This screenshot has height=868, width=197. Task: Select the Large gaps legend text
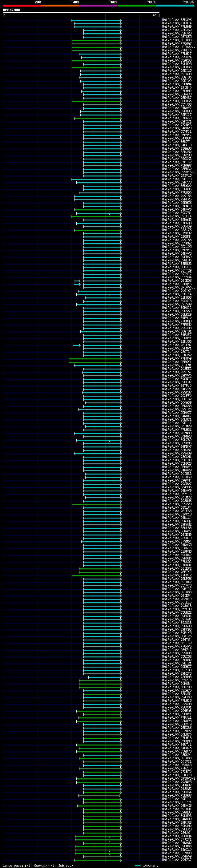click(x=13, y=865)
